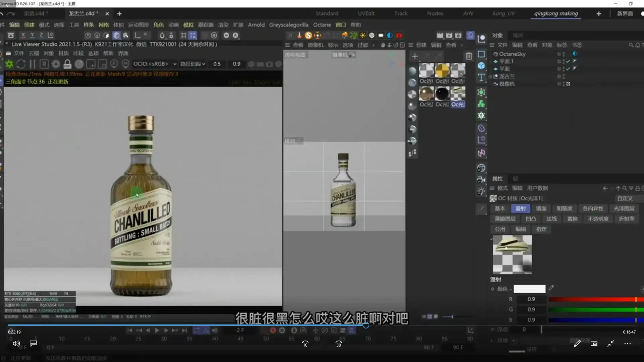
Task: Select the gold Oc material thumbnail
Action: [442, 71]
